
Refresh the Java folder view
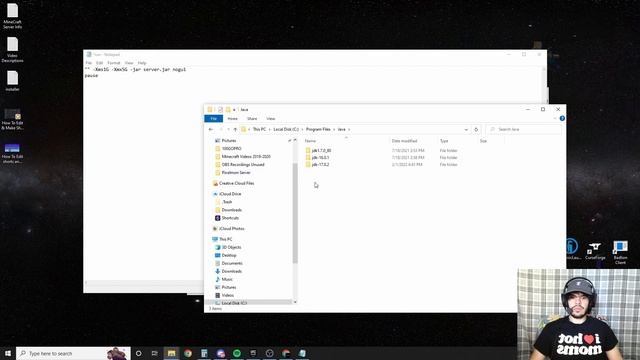(x=476, y=129)
